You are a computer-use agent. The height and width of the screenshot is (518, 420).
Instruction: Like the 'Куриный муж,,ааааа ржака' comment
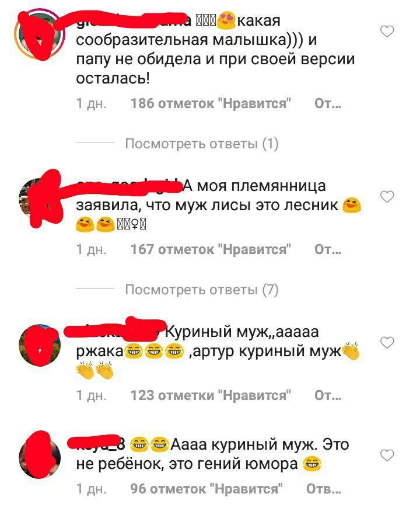387,343
